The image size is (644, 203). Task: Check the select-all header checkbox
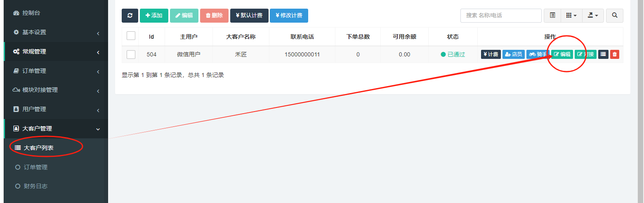pos(131,36)
